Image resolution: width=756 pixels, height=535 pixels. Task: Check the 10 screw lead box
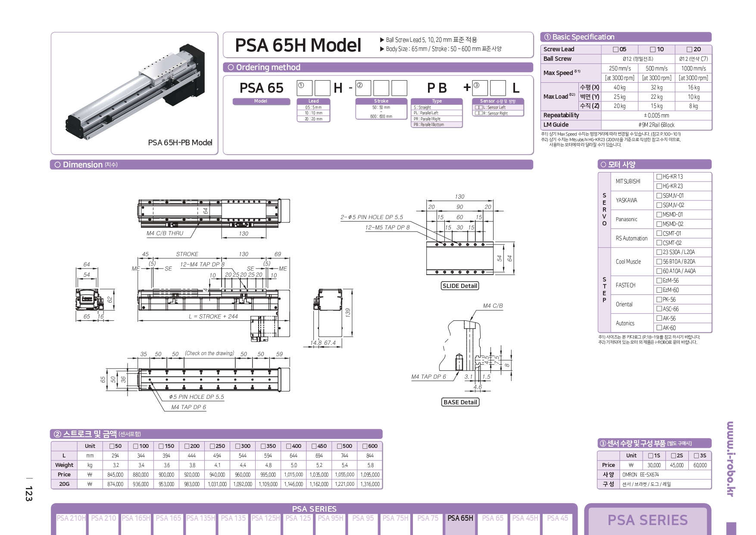click(653, 50)
